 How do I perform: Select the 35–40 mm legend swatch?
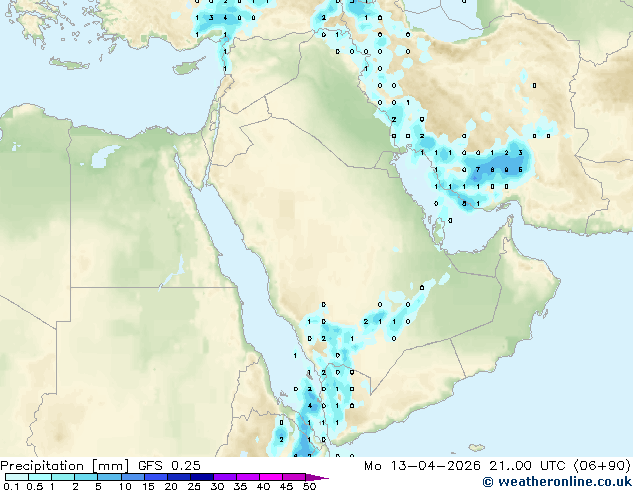click(247, 477)
